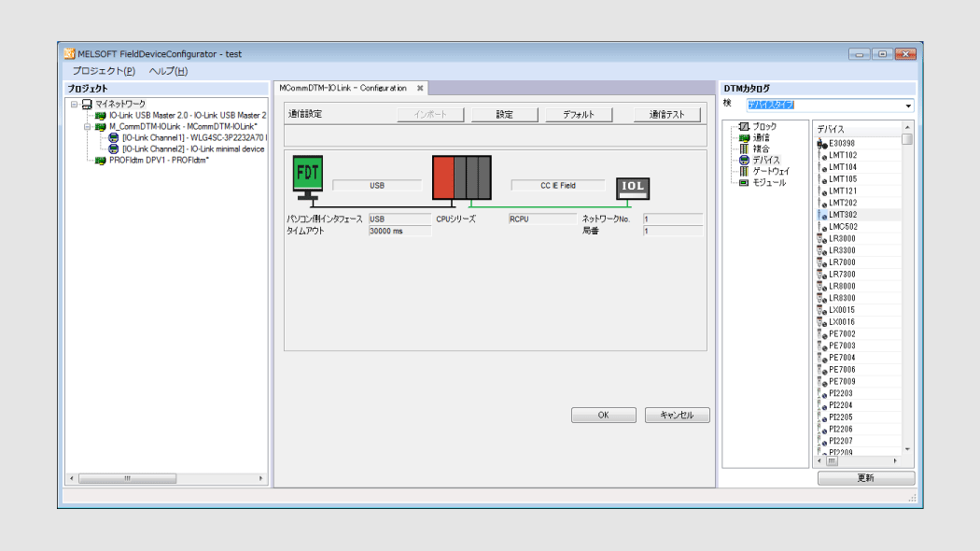Select the 複合 category icon in catalog
The image size is (980, 551).
[x=744, y=148]
